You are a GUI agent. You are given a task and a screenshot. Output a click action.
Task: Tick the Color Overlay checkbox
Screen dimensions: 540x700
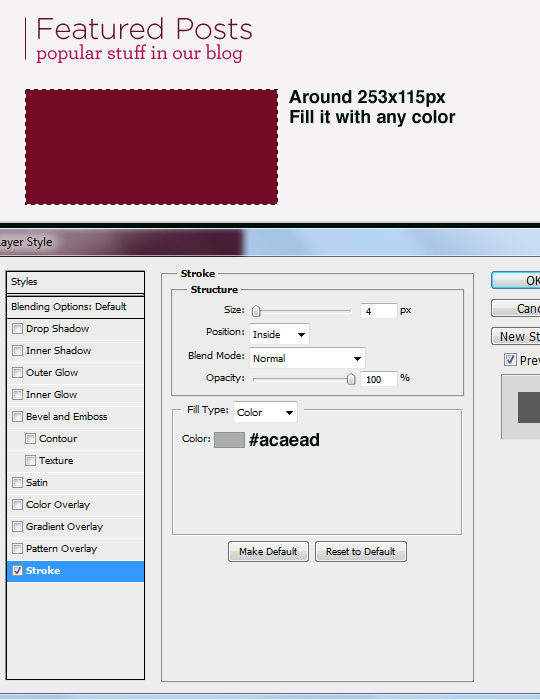(x=17, y=504)
